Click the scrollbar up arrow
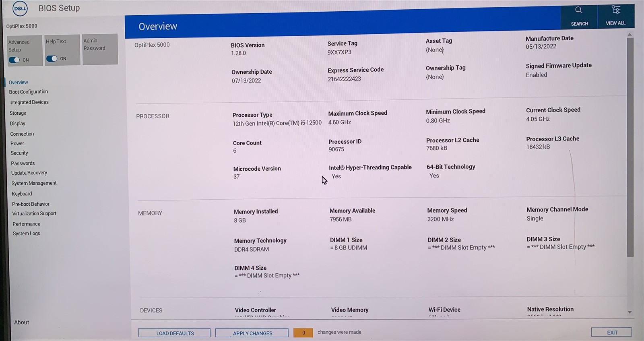Screen dimensions: 644x341 pos(630,35)
